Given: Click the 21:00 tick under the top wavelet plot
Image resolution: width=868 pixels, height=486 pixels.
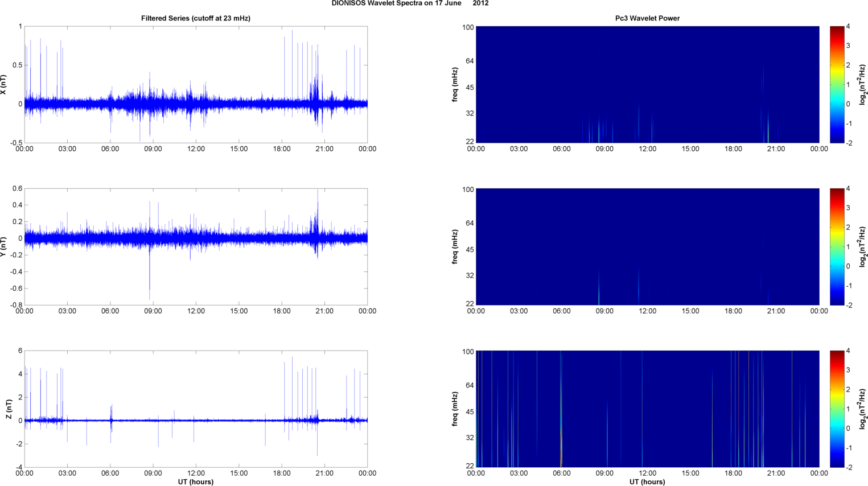Looking at the screenshot, I should click(x=776, y=149).
